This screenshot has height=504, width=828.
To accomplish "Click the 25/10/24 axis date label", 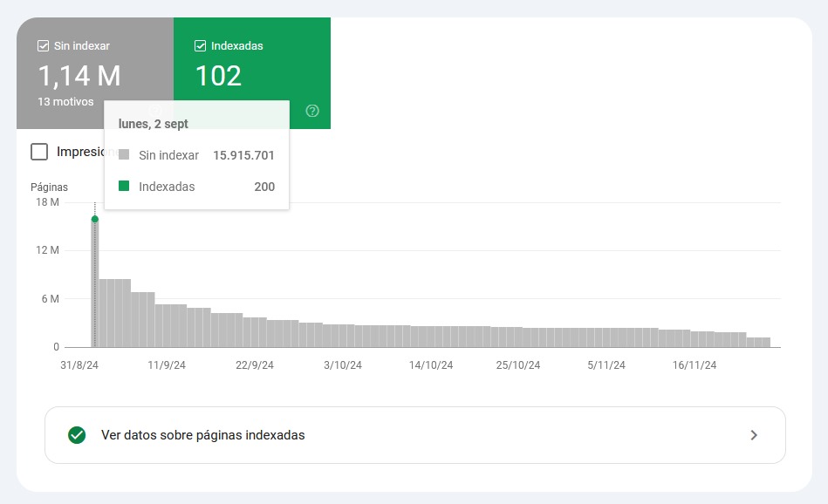I will [x=518, y=365].
